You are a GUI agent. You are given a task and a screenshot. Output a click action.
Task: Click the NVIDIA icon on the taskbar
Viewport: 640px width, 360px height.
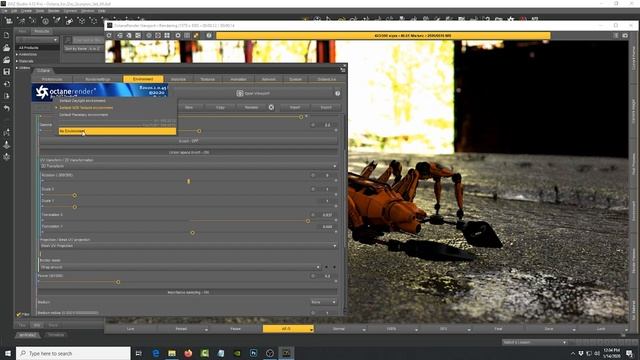(237, 353)
